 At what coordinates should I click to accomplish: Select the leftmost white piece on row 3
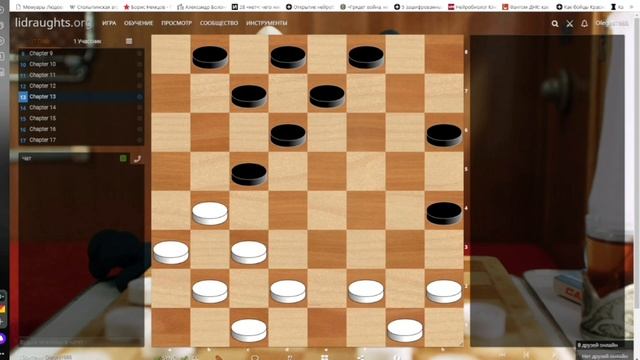click(x=171, y=252)
